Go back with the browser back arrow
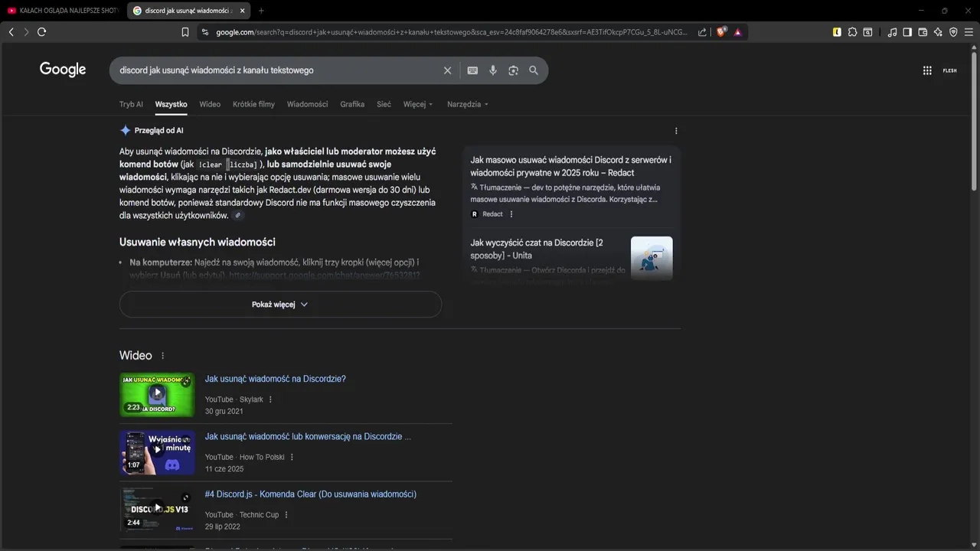The width and height of the screenshot is (980, 551). (x=11, y=32)
